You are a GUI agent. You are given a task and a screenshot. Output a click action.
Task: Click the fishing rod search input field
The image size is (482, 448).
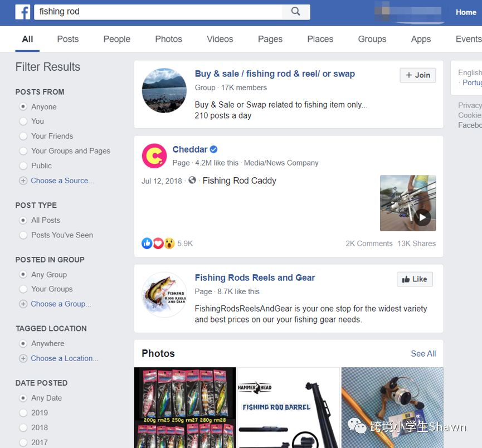(x=158, y=12)
